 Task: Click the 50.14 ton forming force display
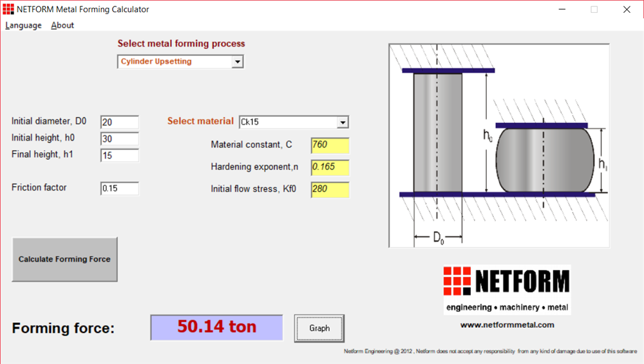tap(216, 327)
